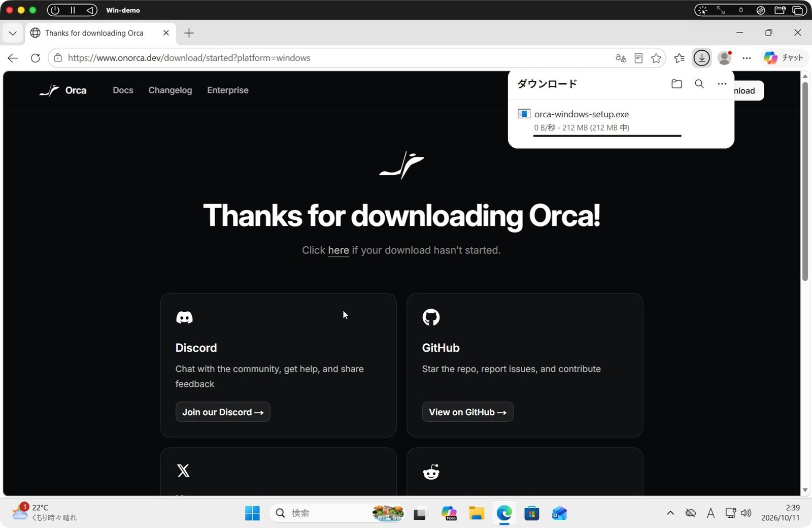Open the Windows Start menu
The image size is (812, 528).
[252, 513]
